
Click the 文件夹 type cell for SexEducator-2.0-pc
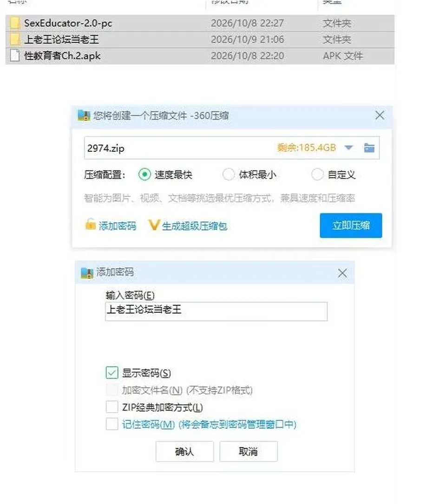point(337,23)
